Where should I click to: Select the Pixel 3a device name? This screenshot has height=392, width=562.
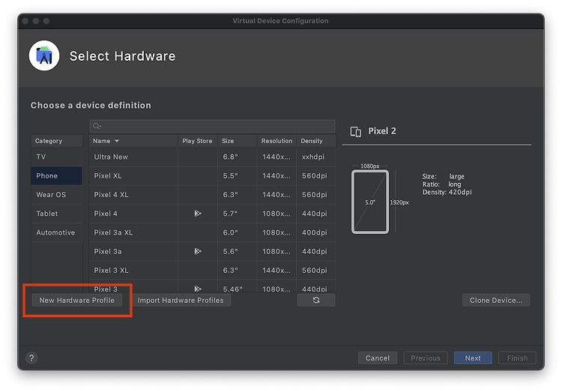pos(108,251)
